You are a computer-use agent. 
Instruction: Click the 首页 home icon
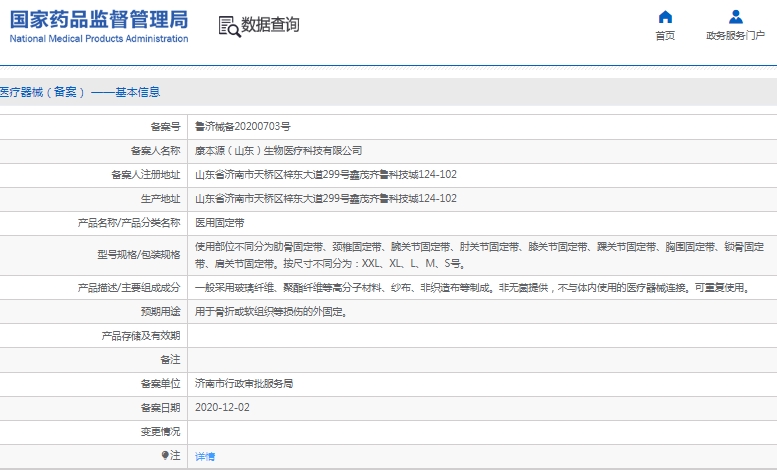click(665, 17)
